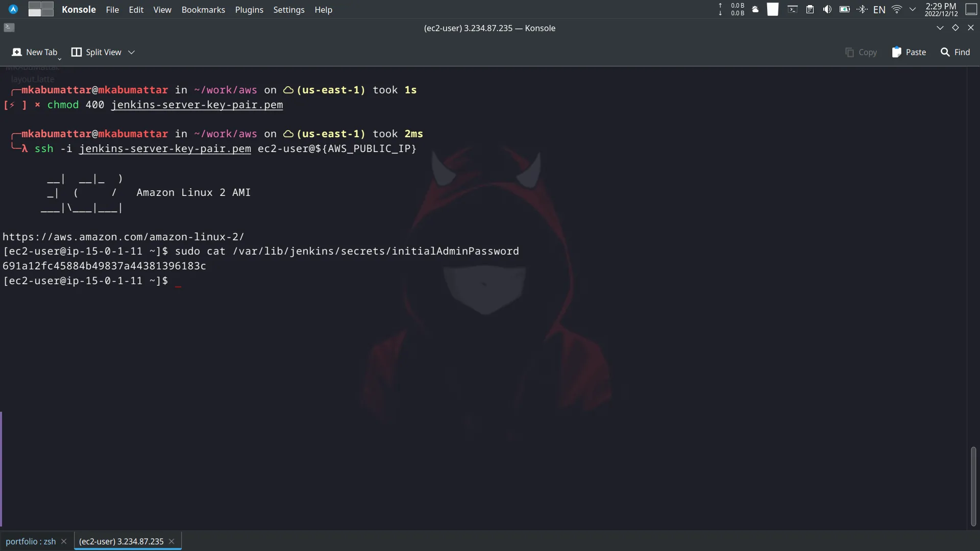Click the window pin/float toggle button
The height and width of the screenshot is (551, 980).
(955, 27)
